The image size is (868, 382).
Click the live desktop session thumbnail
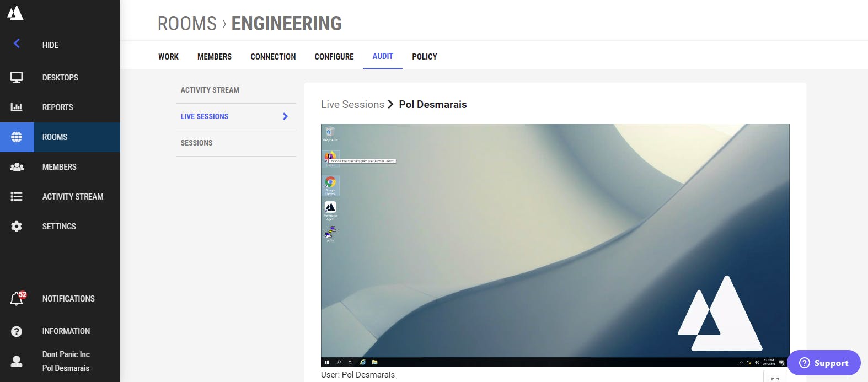555,245
